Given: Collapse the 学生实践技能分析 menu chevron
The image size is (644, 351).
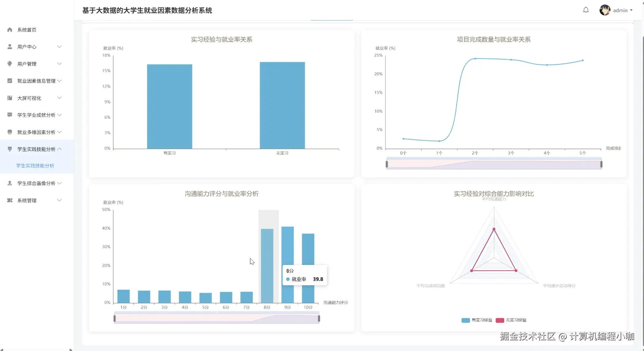Looking at the screenshot, I should point(59,149).
